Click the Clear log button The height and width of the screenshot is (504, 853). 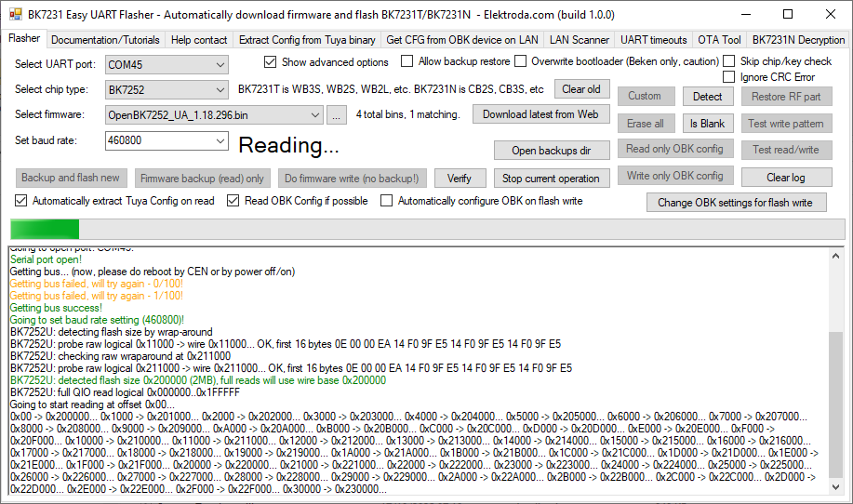786,178
